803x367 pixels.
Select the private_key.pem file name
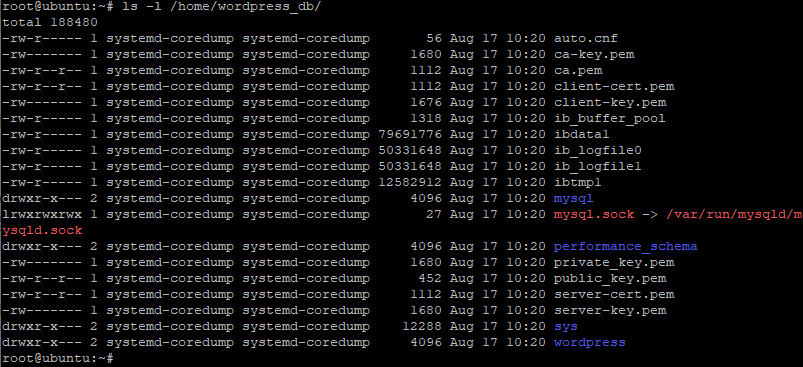(x=614, y=263)
